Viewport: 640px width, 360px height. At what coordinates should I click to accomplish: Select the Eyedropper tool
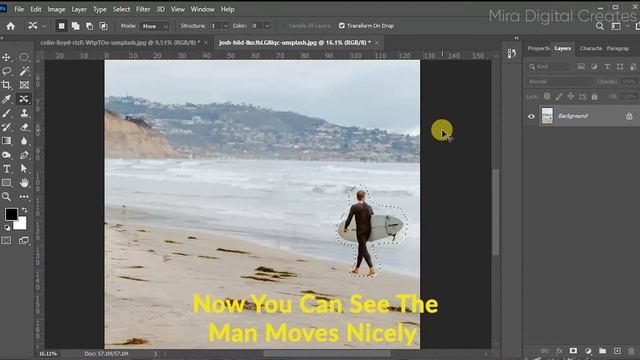point(7,99)
